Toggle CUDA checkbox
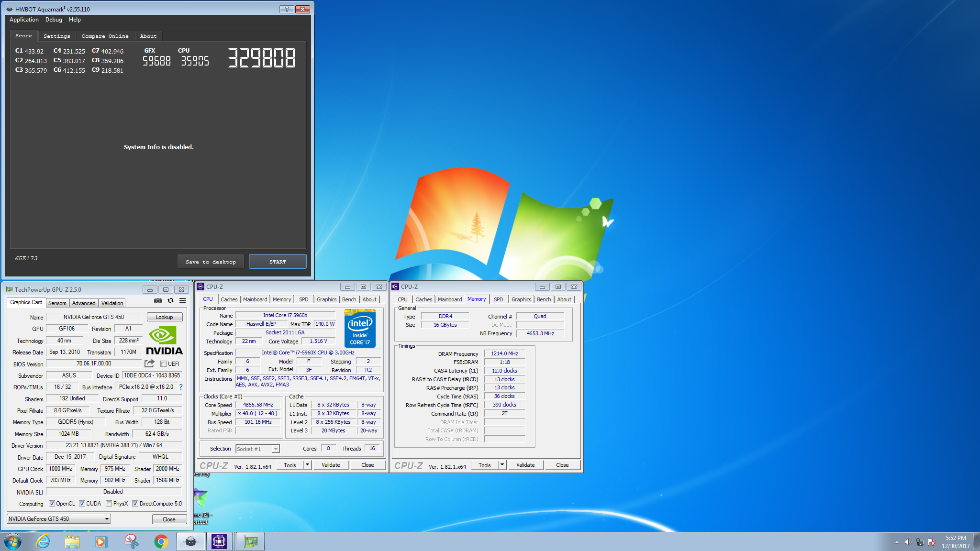Image resolution: width=980 pixels, height=551 pixels. [x=82, y=503]
